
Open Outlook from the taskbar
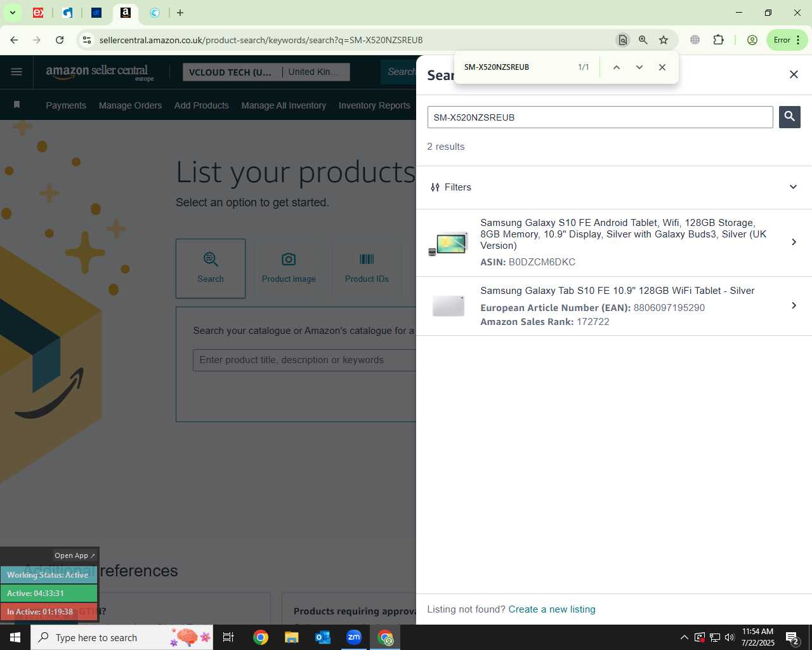pyautogui.click(x=322, y=637)
